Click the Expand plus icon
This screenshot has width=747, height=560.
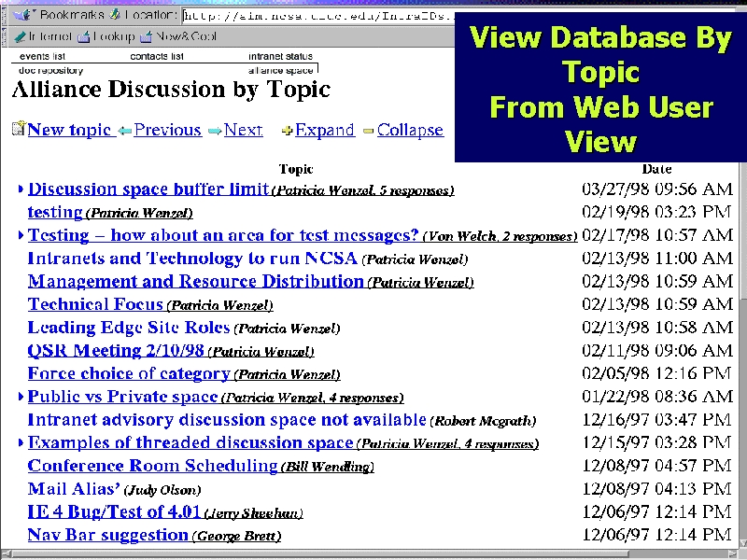click(x=287, y=131)
